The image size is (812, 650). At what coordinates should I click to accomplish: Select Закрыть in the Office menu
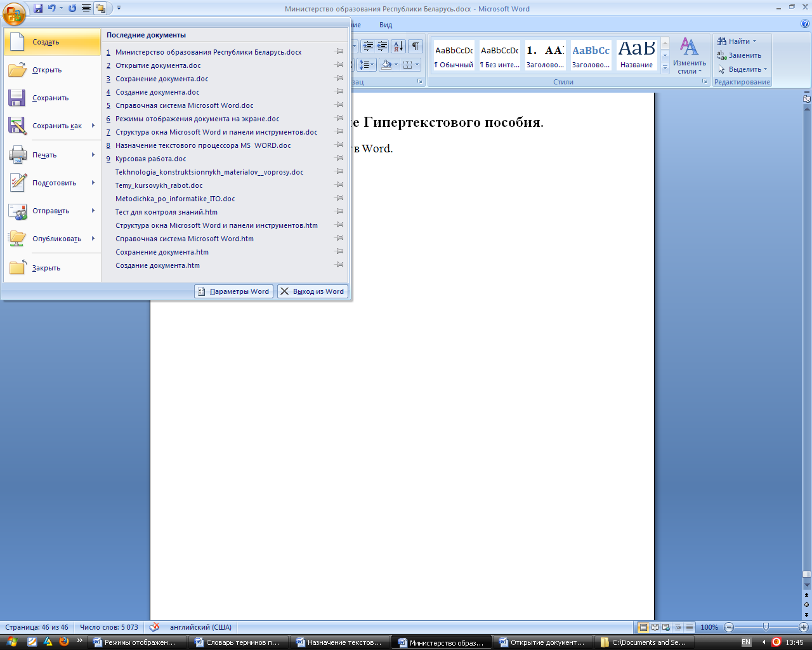pyautogui.click(x=52, y=268)
